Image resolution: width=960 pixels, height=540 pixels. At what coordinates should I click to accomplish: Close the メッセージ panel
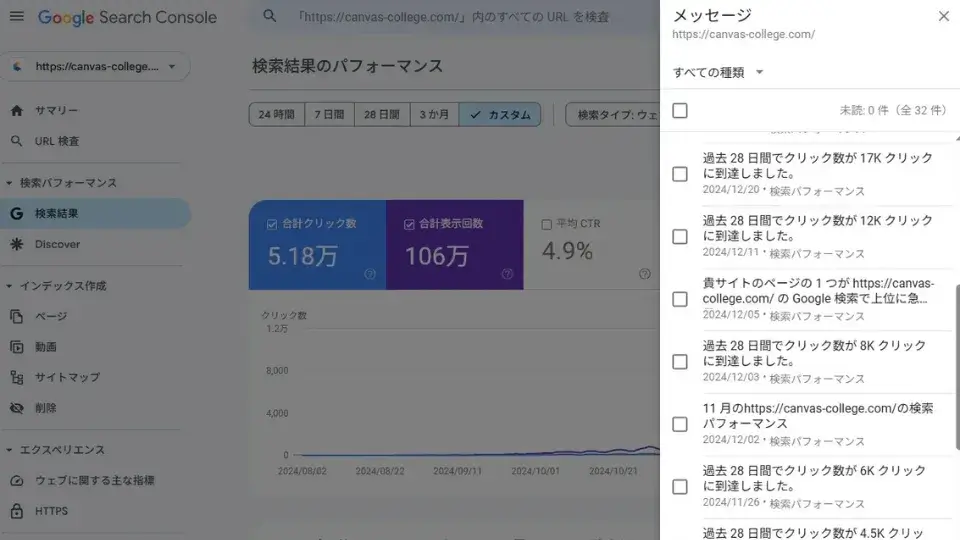(943, 17)
